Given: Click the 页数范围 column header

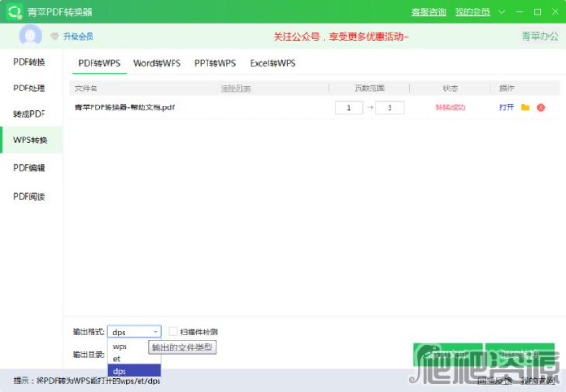Looking at the screenshot, I should tap(369, 89).
